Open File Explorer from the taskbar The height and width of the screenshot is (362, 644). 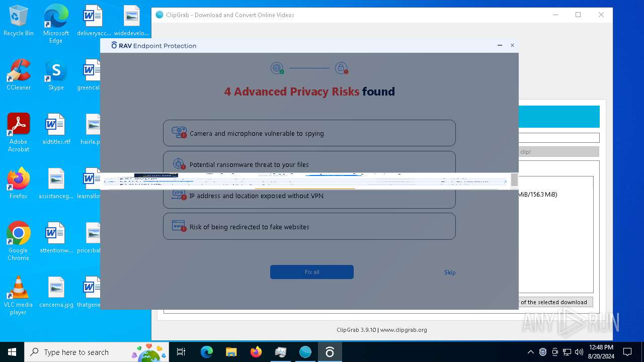point(231,352)
